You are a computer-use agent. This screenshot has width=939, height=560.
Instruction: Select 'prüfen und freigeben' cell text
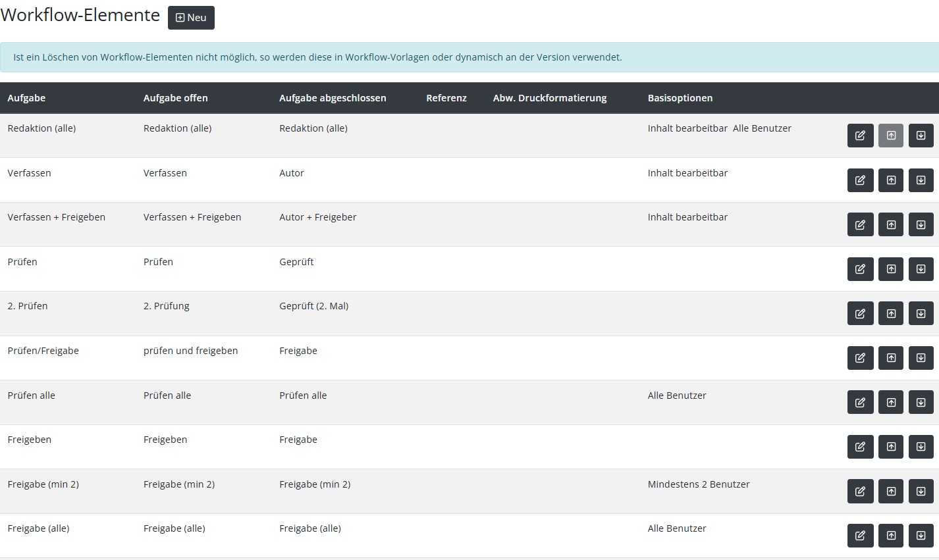tap(191, 351)
